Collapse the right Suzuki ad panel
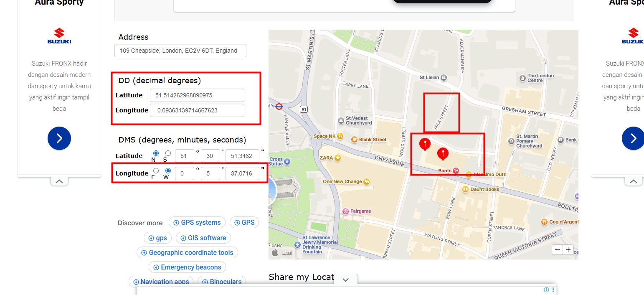The image size is (644, 295). [x=634, y=181]
